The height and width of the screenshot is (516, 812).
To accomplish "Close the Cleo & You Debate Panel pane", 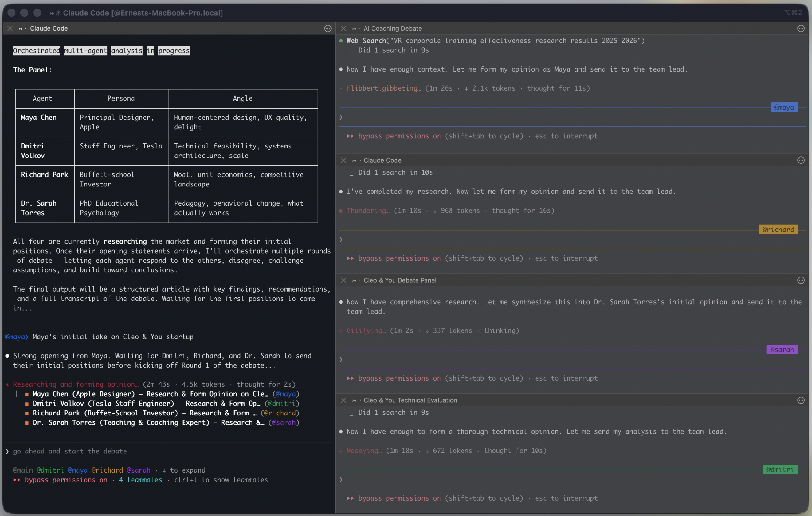I will click(x=343, y=280).
